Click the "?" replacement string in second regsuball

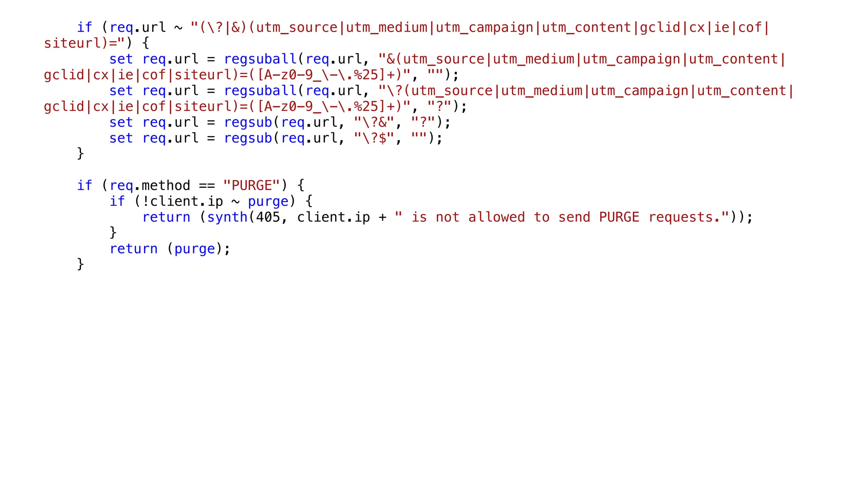point(439,106)
